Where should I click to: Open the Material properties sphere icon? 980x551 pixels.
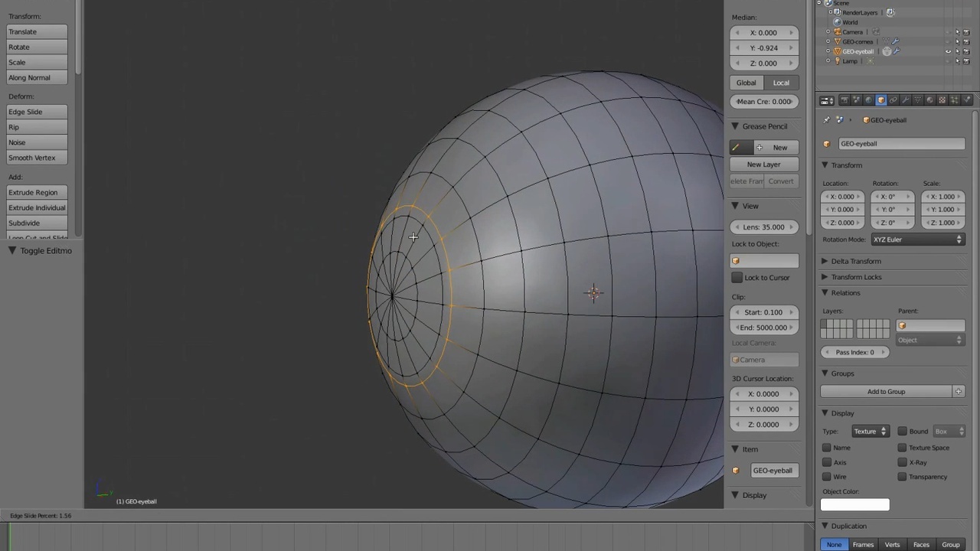click(930, 100)
